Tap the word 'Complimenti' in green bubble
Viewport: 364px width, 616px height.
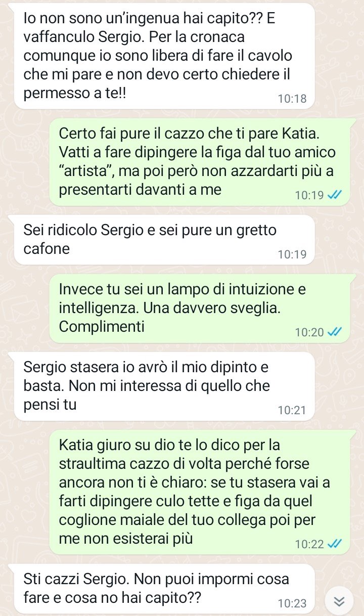(102, 327)
